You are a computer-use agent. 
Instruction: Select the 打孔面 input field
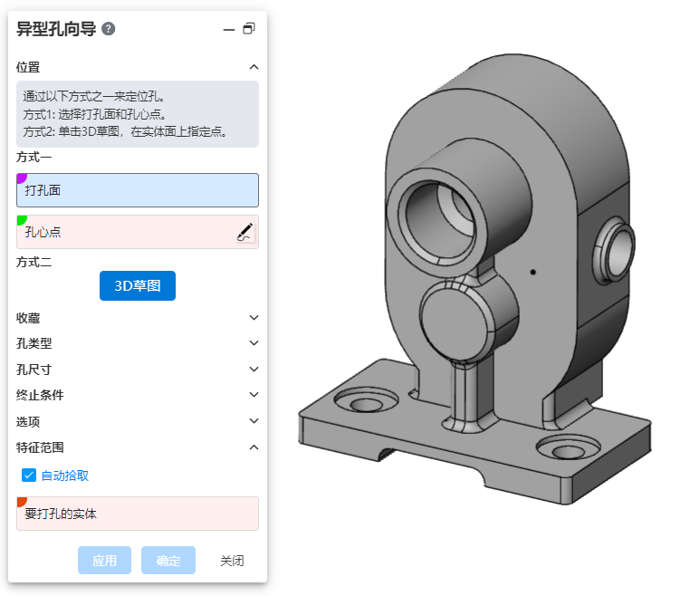click(x=138, y=190)
